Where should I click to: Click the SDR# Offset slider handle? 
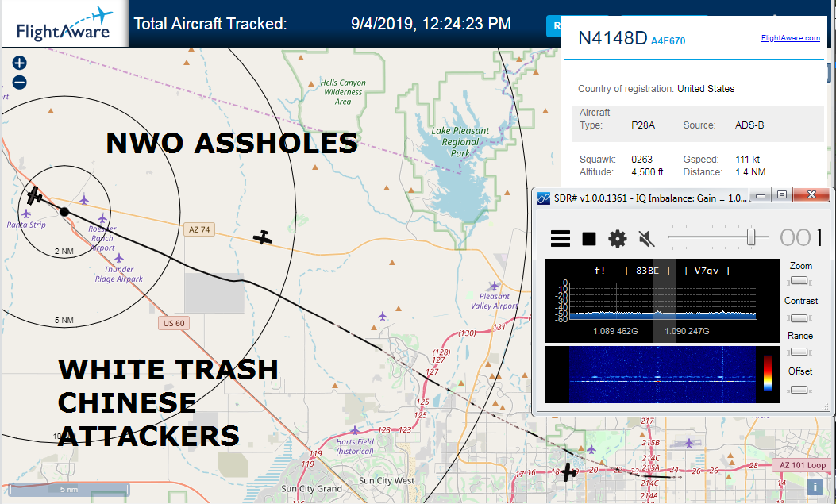coord(799,390)
